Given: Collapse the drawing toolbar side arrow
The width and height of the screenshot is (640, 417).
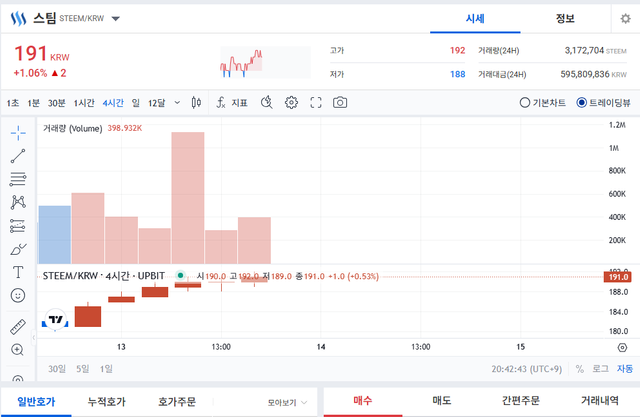Looking at the screenshot, I should [x=34, y=337].
